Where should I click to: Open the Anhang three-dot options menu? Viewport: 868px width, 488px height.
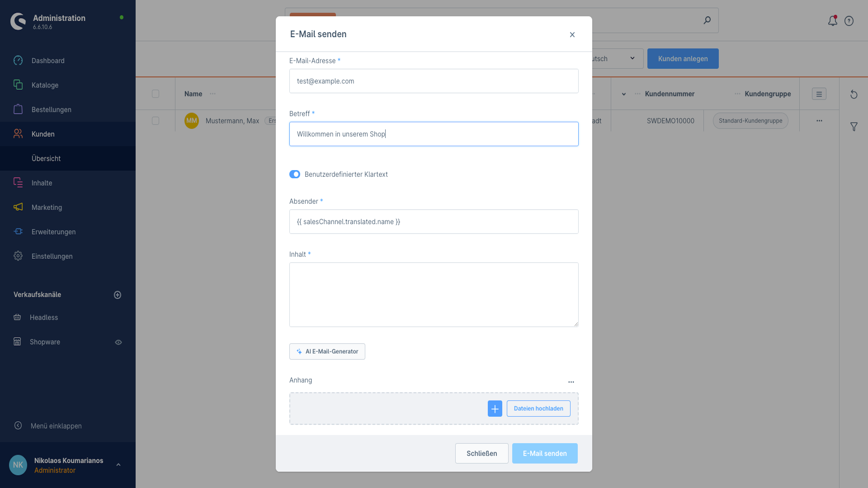[x=571, y=382]
